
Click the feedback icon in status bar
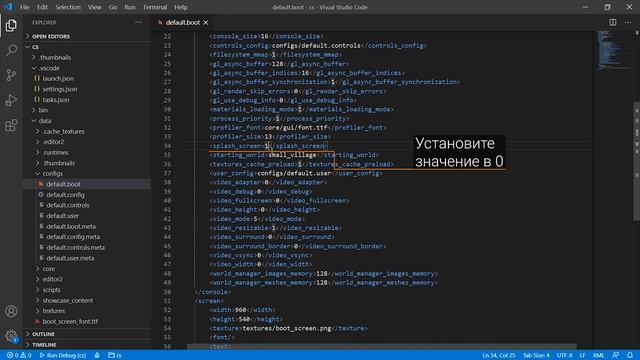(616, 355)
